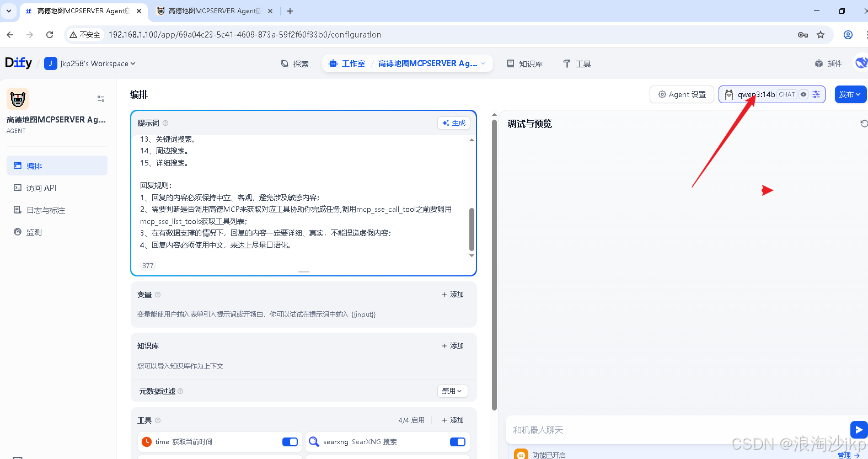Click 添加 in the 知识库 section
868x459 pixels.
(453, 346)
